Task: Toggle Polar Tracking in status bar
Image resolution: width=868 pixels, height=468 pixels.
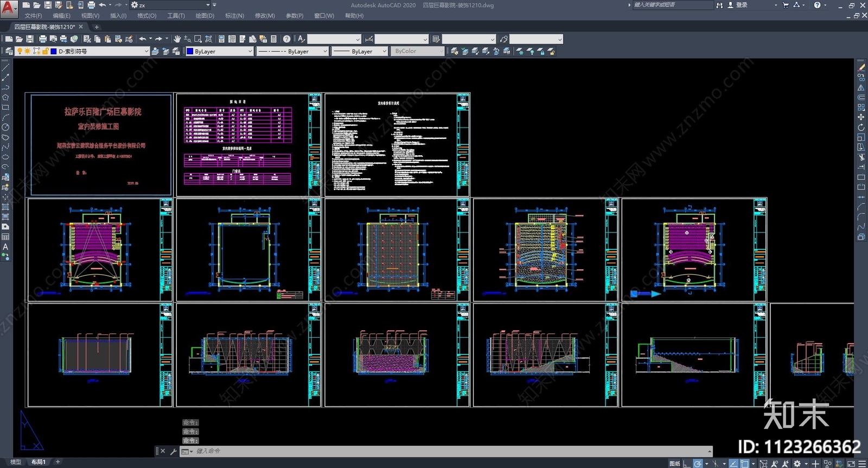Action: (x=698, y=464)
